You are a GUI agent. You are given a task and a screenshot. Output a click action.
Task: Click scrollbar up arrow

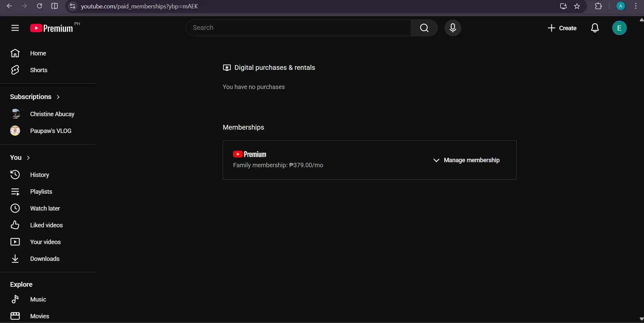pos(641,20)
